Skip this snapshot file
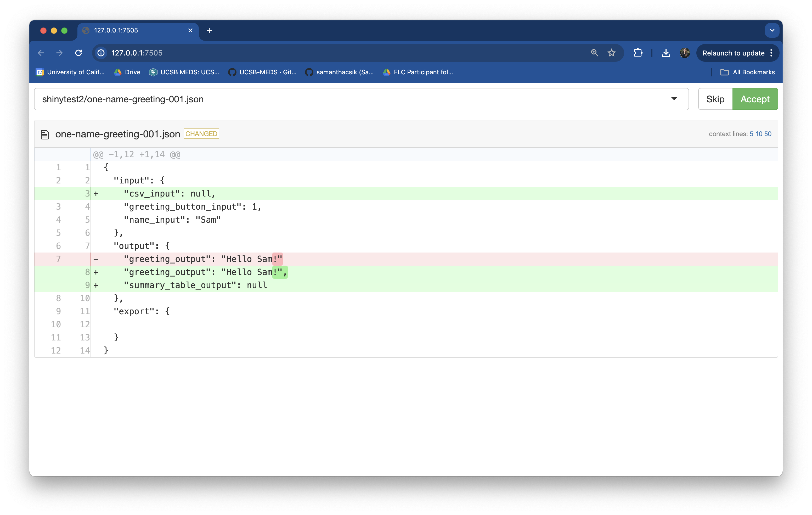 tap(715, 99)
